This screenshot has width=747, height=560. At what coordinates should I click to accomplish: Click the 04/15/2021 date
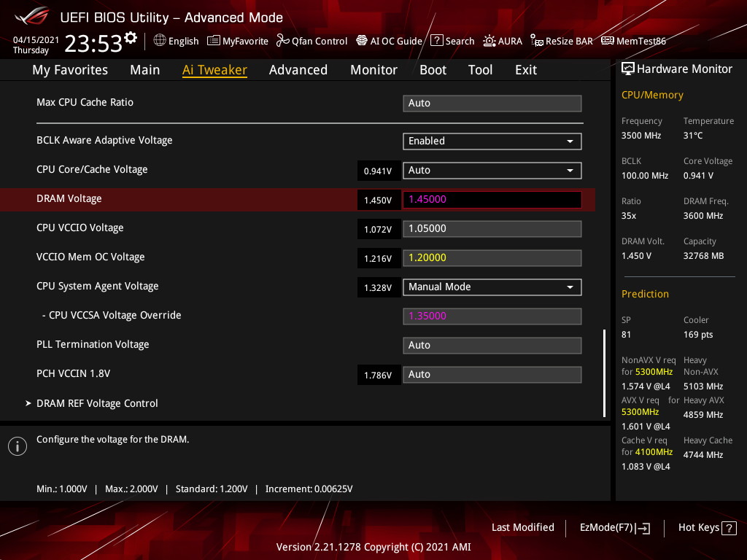click(36, 40)
